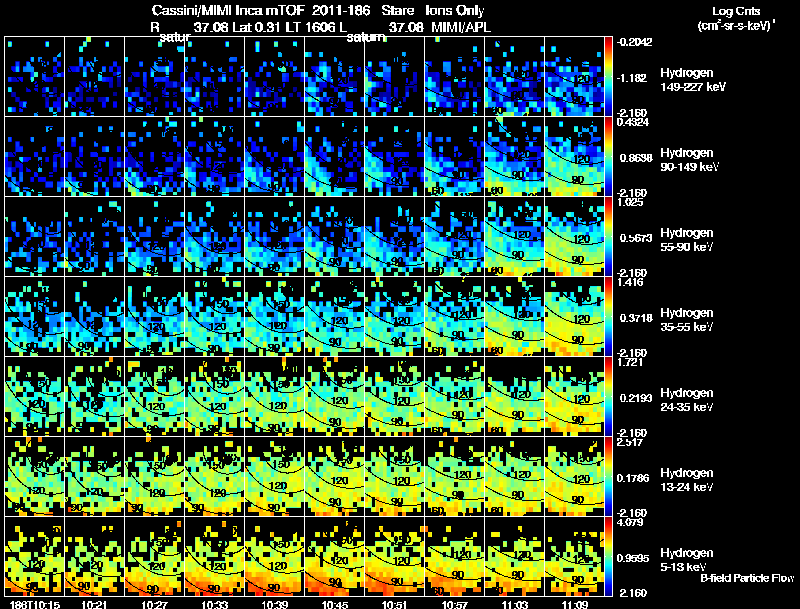Select the 'Hydrogen 5-13 keV' row label
800x609 pixels.
click(x=687, y=560)
